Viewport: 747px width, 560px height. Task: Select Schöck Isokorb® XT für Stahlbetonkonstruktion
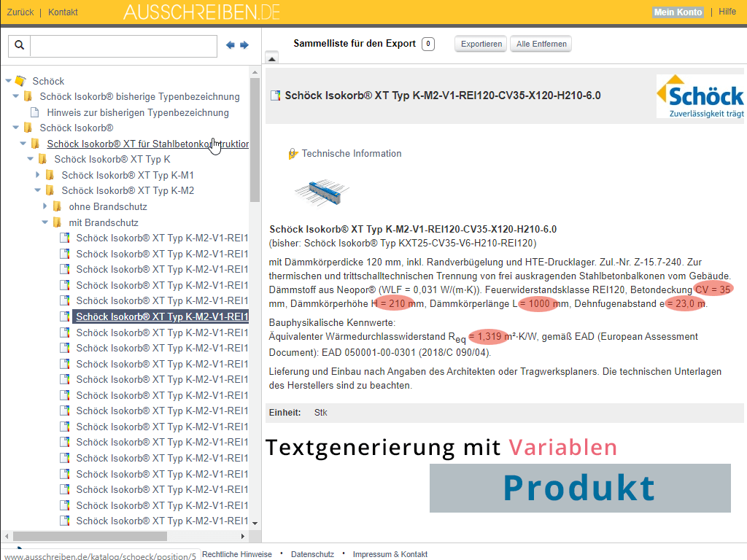pos(147,144)
